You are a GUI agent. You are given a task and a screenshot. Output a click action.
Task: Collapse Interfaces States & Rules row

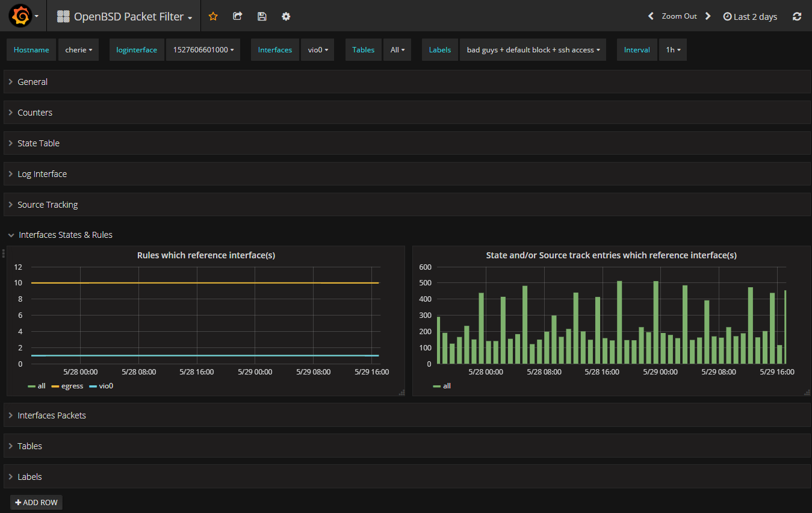(65, 235)
